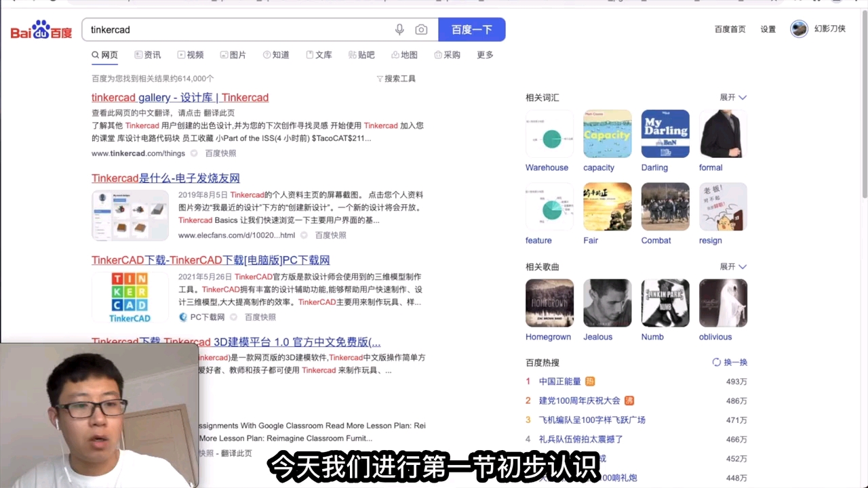
Task: Click the 百度热搜 heading
Action: (542, 363)
